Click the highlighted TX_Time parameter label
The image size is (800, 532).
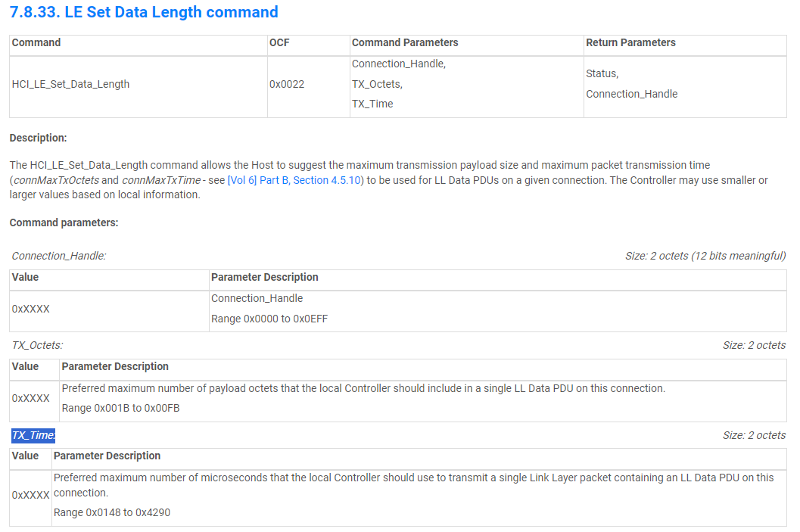coord(33,435)
